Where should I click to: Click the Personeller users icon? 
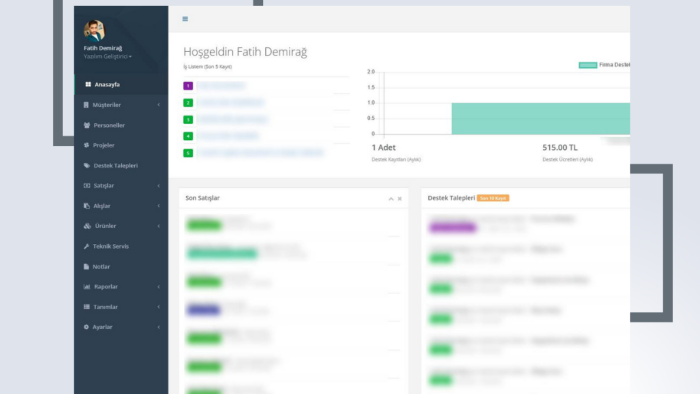click(x=87, y=125)
